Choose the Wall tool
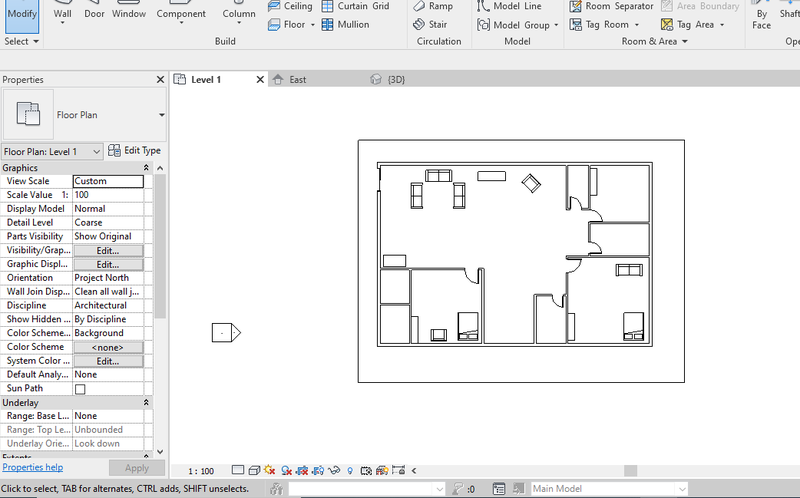This screenshot has width=800, height=498. 62,14
